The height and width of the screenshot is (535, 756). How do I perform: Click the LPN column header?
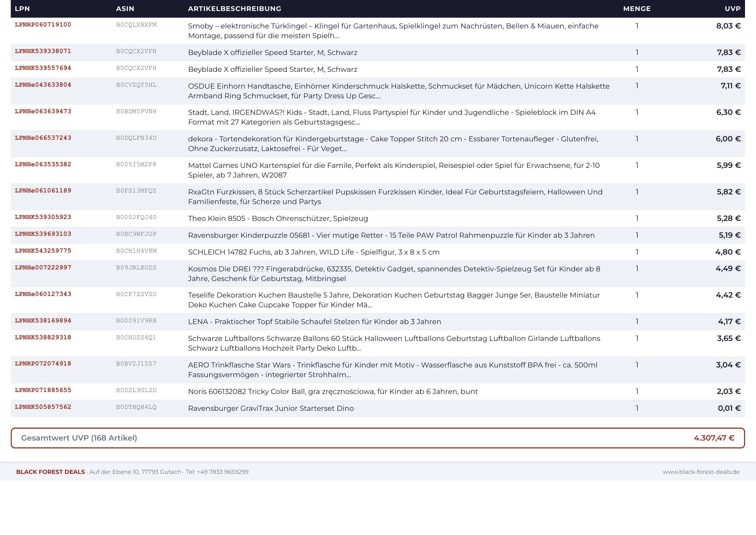[x=22, y=9]
